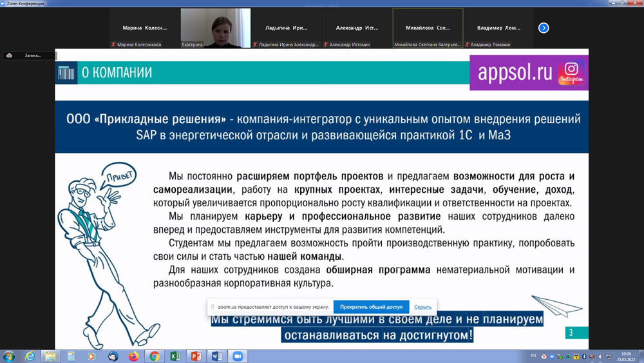Image resolution: width=644 pixels, height=363 pixels.
Task: Open Google Chrome from the taskbar
Action: coord(155,356)
